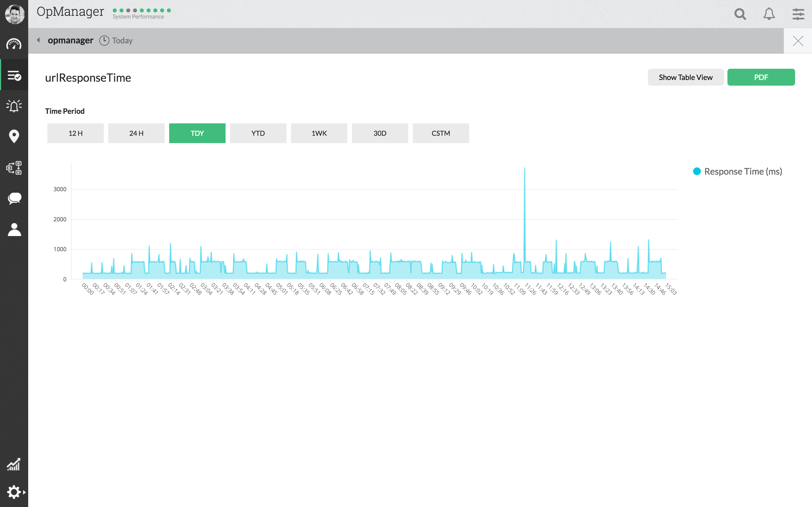The image size is (812, 507).
Task: Open the maps location pin icon
Action: tap(14, 137)
